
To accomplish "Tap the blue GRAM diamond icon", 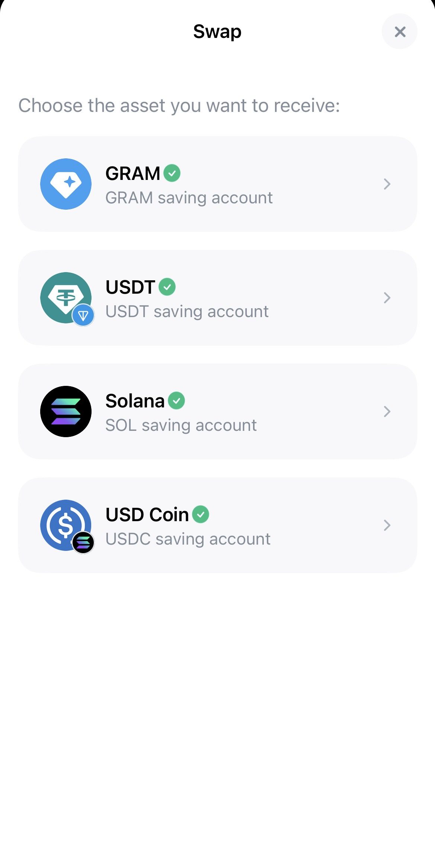I will click(66, 184).
